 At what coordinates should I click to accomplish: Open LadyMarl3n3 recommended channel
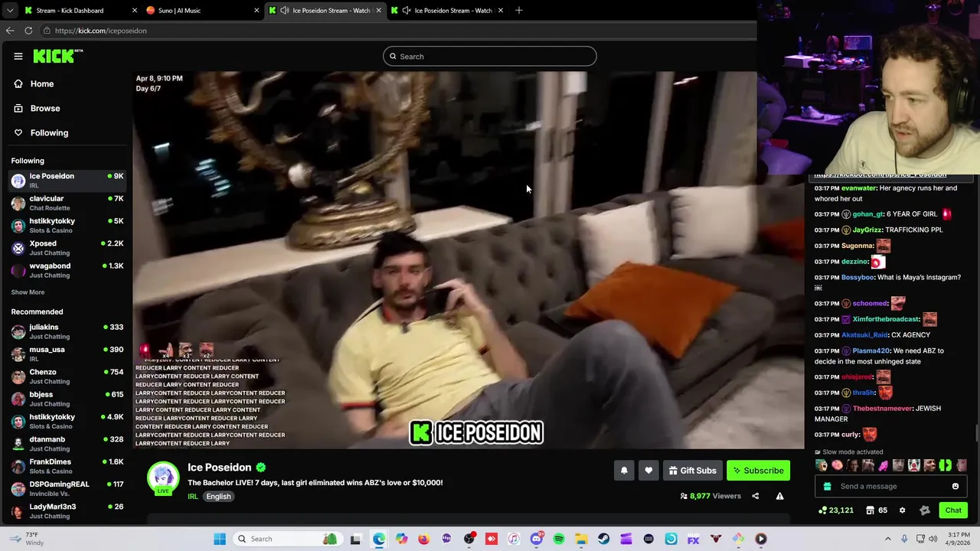[x=67, y=511]
